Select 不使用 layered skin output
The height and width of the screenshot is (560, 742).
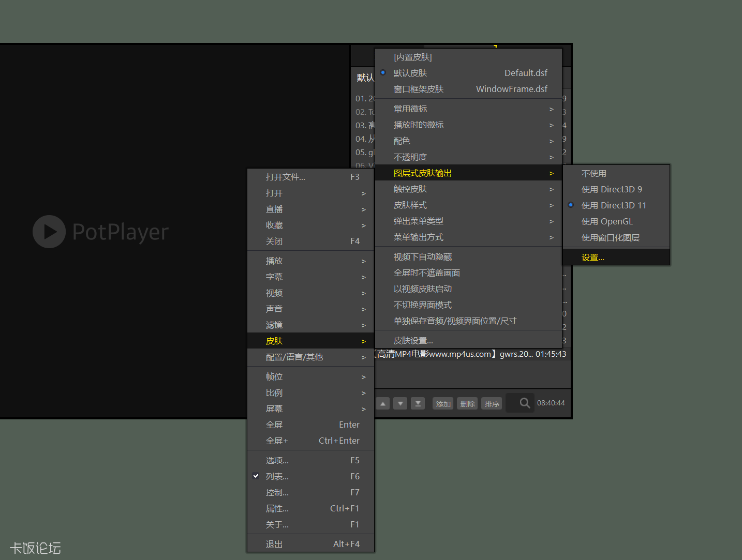tap(616, 173)
